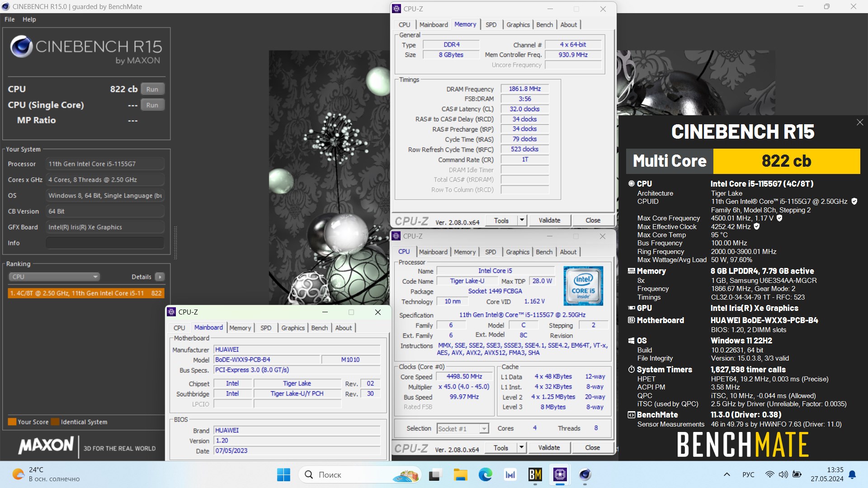
Task: Switch to Cinebench taskbar icon
Action: [x=585, y=474]
